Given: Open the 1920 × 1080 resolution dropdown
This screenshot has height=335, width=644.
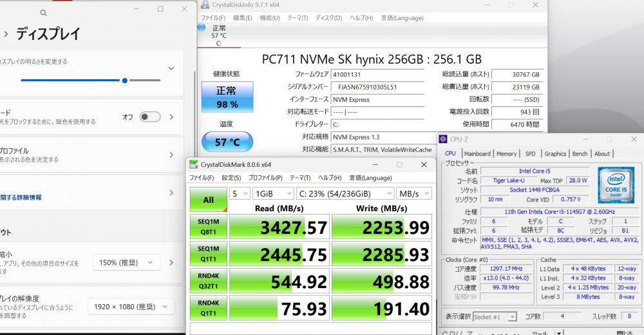Looking at the screenshot, I should pos(131,307).
